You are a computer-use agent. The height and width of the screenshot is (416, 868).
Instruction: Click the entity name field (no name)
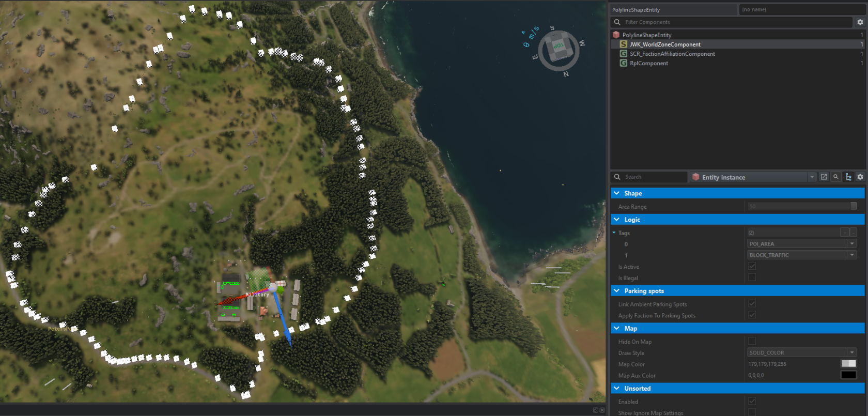click(x=803, y=10)
